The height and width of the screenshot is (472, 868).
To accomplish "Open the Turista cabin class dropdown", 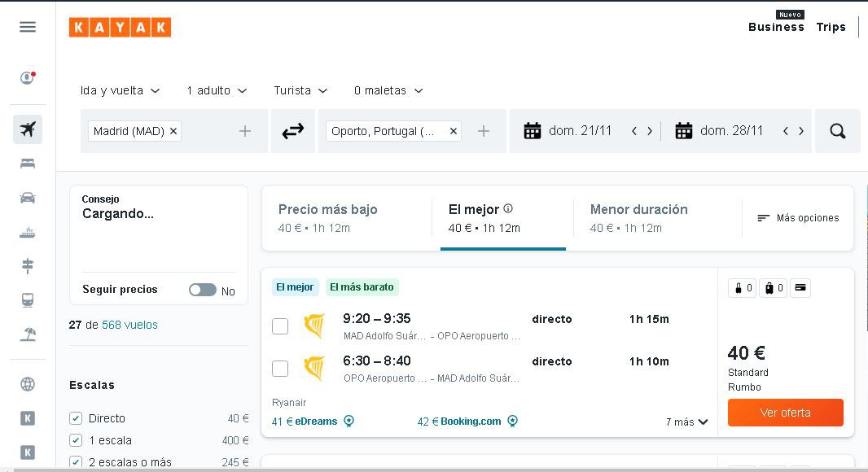I will [x=300, y=91].
